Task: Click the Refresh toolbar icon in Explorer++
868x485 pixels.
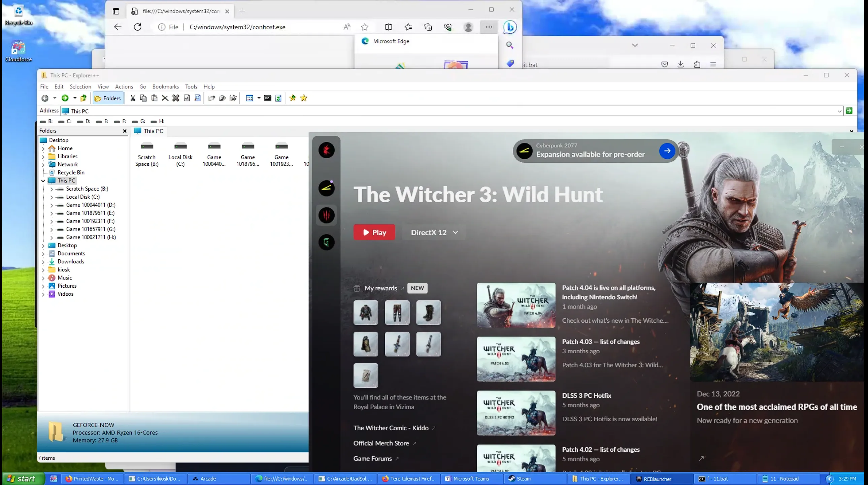Action: pos(278,98)
